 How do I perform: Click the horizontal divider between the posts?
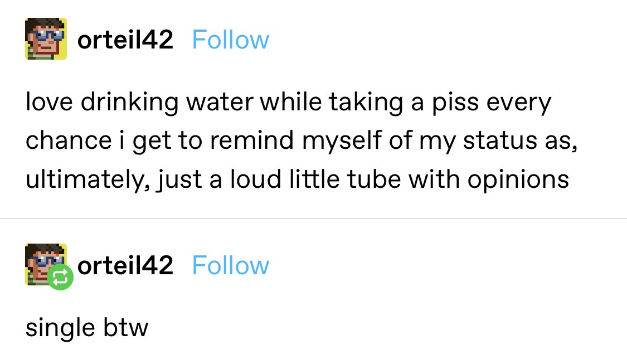313,219
